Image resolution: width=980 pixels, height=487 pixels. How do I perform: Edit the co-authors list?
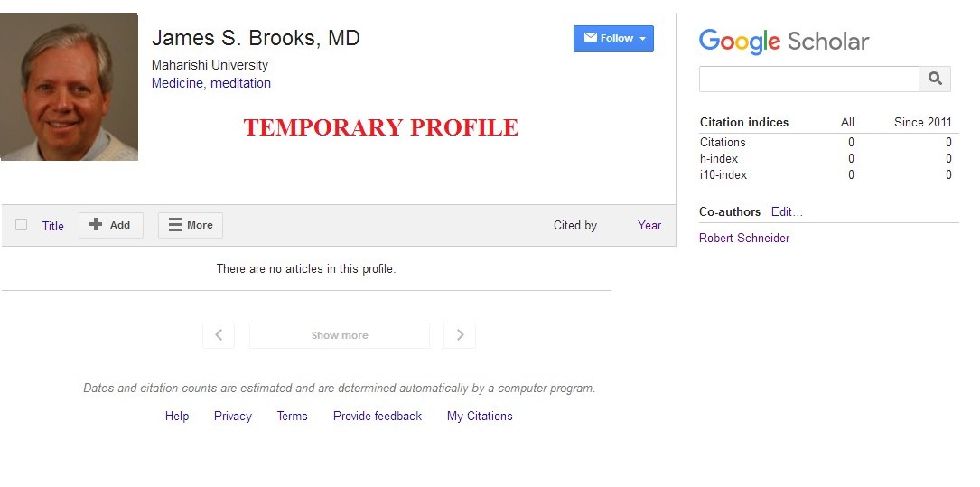(x=787, y=211)
